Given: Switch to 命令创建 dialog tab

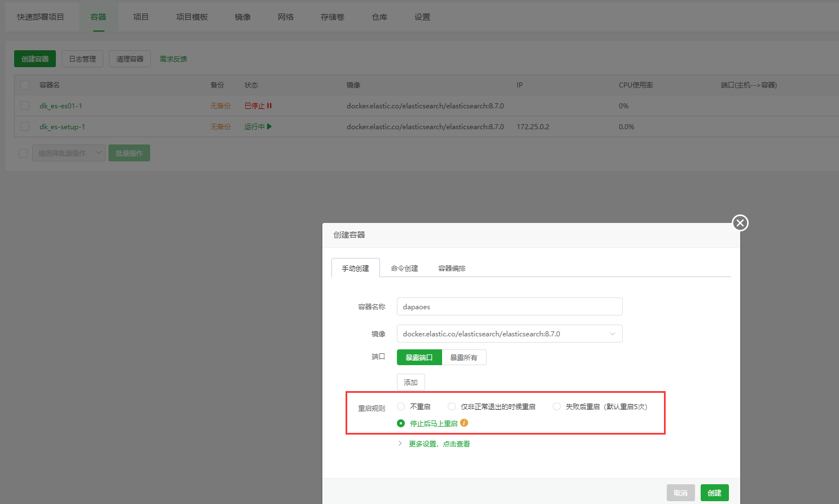Looking at the screenshot, I should pos(404,268).
